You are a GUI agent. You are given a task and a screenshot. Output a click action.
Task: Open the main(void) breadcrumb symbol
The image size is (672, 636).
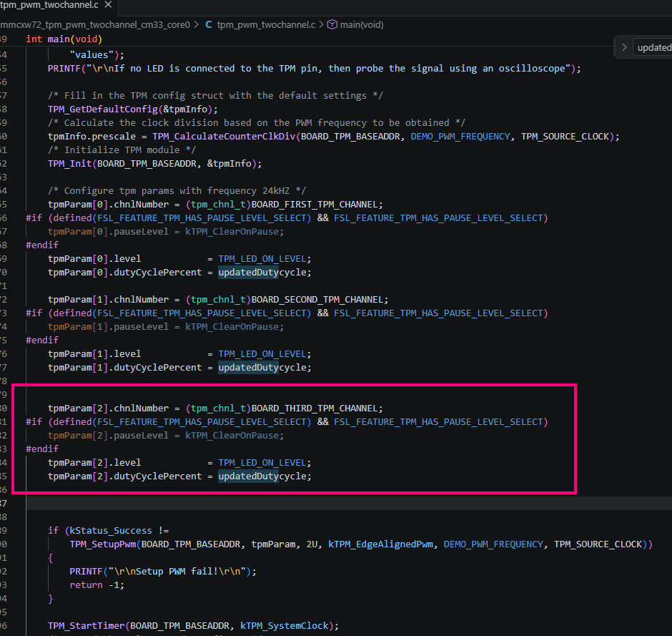pyautogui.click(x=361, y=25)
